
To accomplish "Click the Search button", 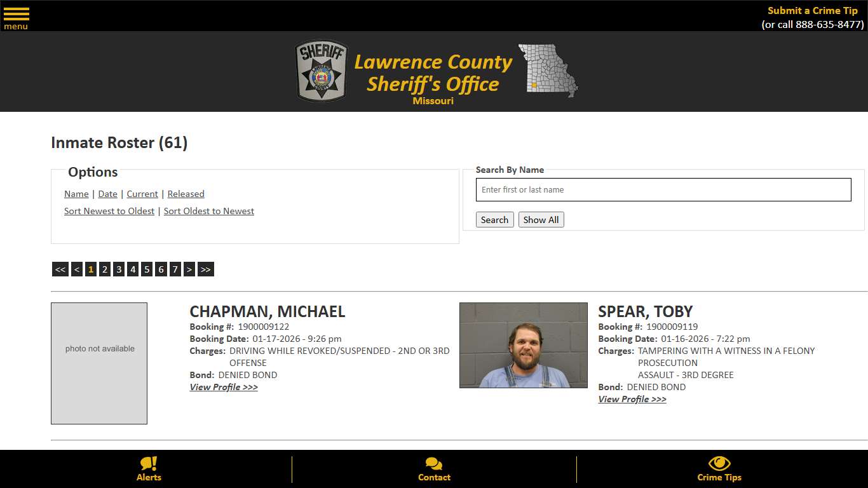I will pyautogui.click(x=494, y=219).
